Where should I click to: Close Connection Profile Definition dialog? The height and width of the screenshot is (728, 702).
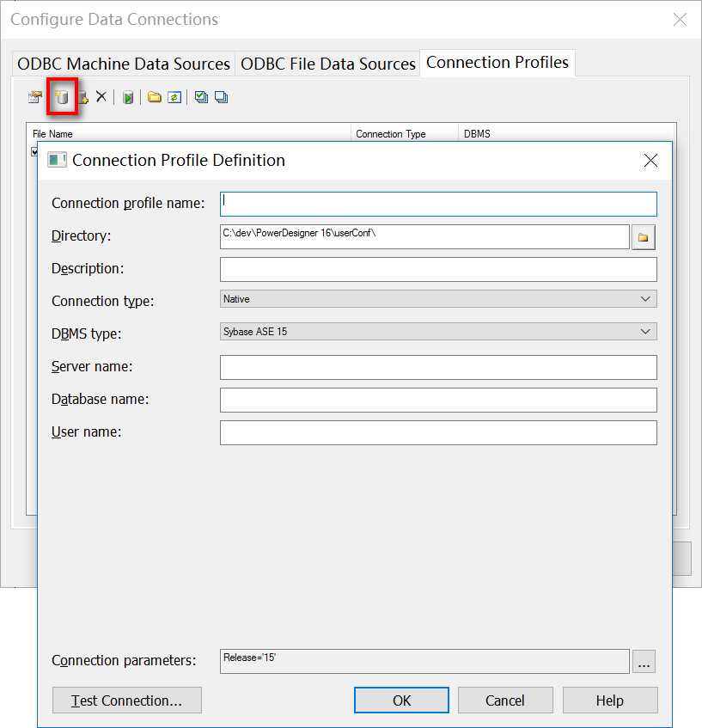[650, 161]
